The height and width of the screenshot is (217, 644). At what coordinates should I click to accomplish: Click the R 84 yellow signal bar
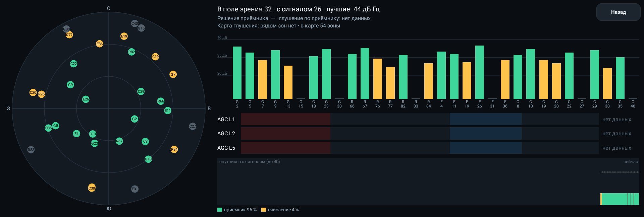point(429,81)
